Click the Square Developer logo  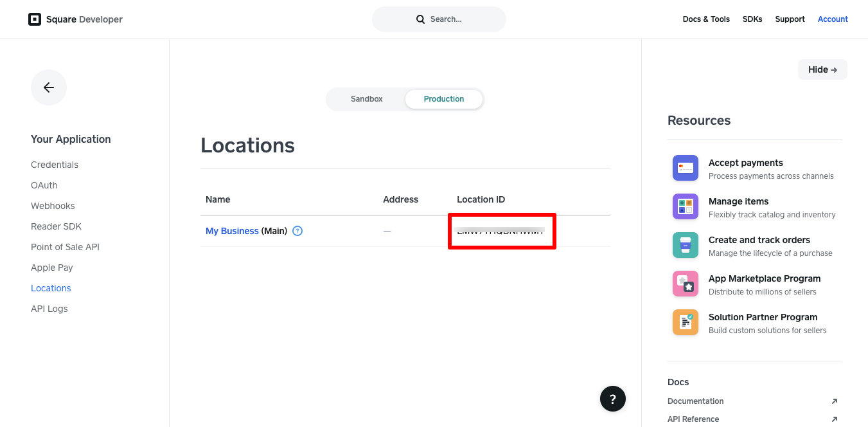75,19
